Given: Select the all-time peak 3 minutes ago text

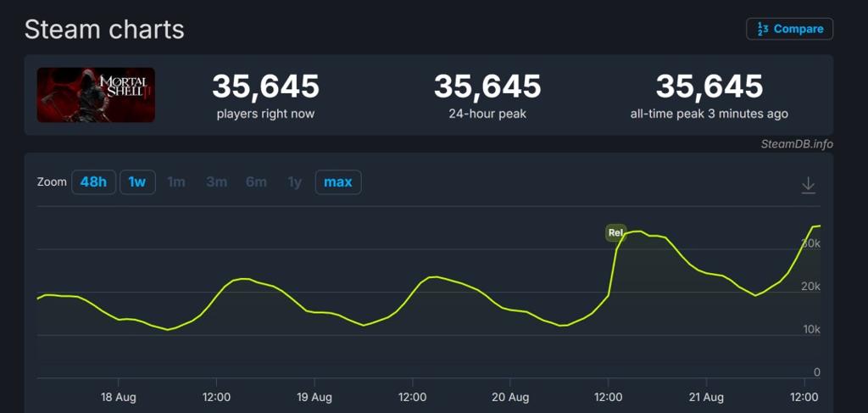Looking at the screenshot, I should pos(709,114).
